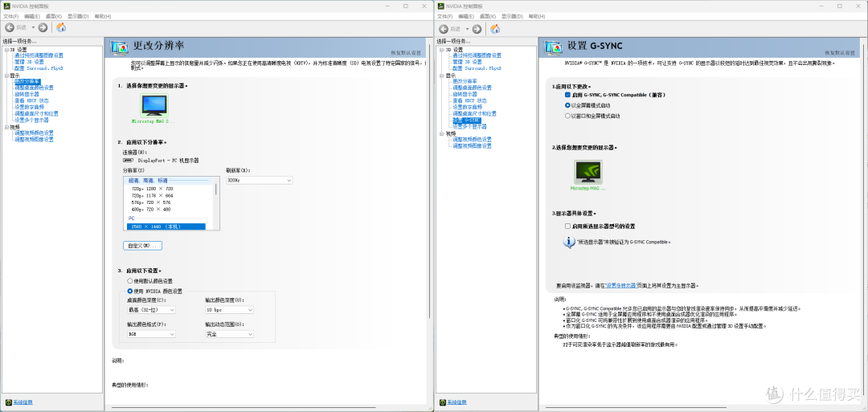Select 576p, 720 × 576 resolution entry

pos(151,202)
